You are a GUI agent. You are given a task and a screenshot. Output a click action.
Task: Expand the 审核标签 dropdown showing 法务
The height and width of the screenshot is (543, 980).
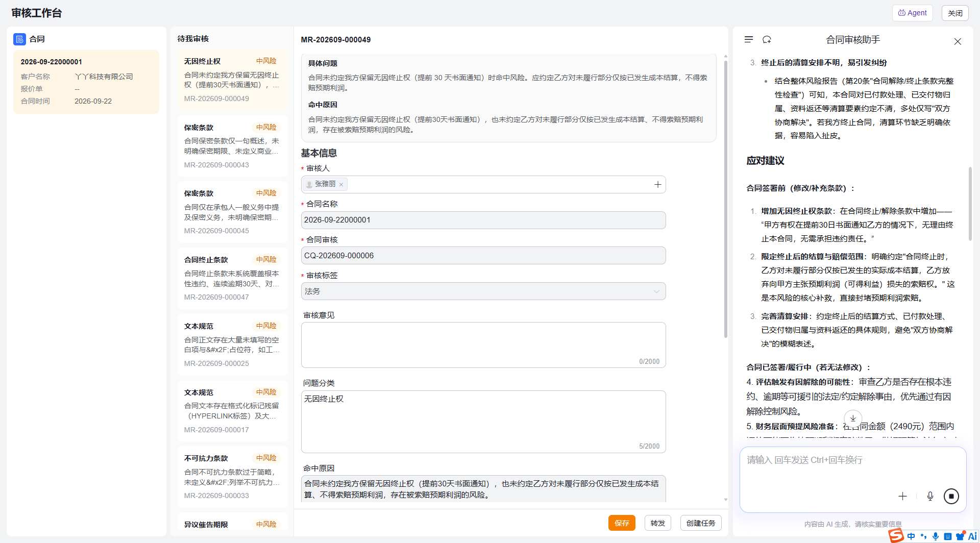483,291
